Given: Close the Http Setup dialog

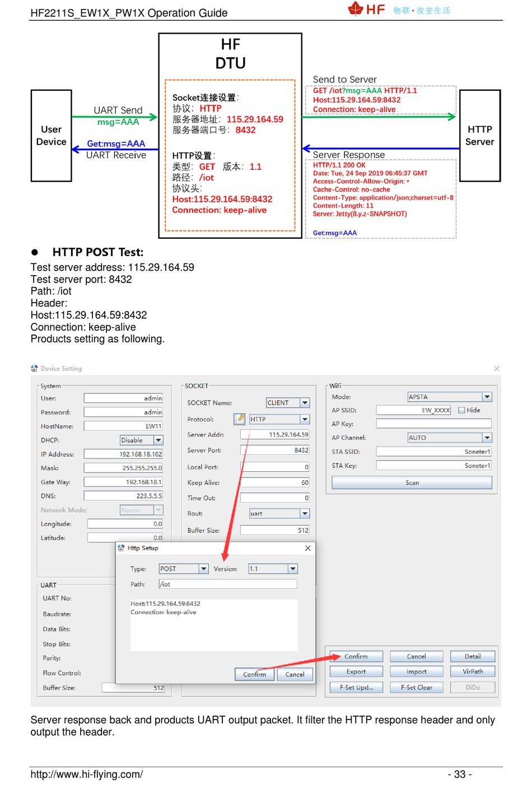Looking at the screenshot, I should [x=307, y=548].
